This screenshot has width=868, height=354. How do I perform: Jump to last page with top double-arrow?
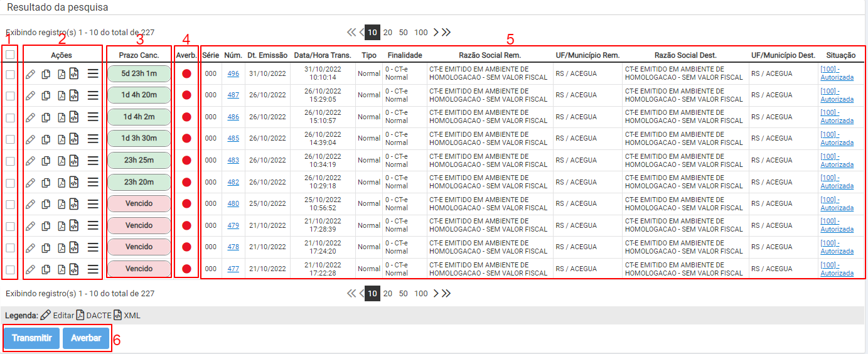[x=446, y=32]
